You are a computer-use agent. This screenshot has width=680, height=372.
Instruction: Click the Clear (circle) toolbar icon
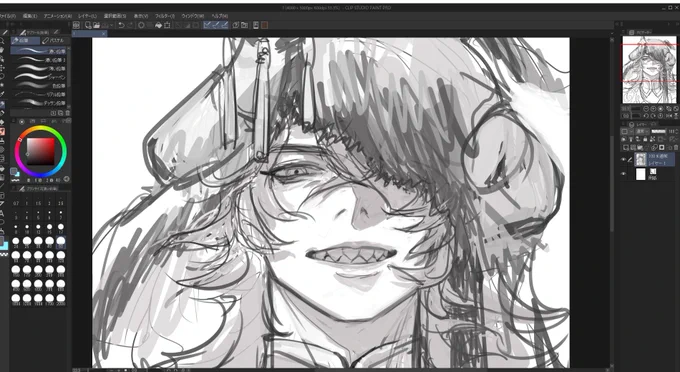pos(141,25)
